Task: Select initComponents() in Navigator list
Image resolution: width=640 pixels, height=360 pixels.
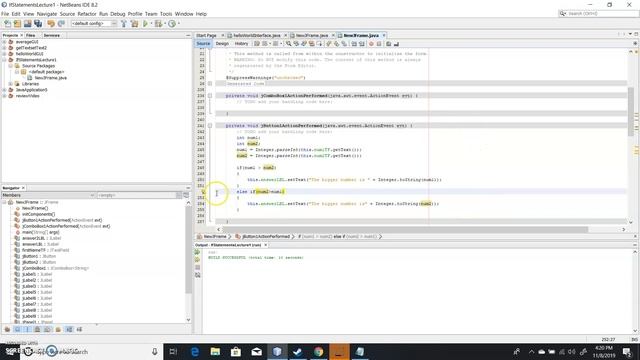Action: [38, 214]
